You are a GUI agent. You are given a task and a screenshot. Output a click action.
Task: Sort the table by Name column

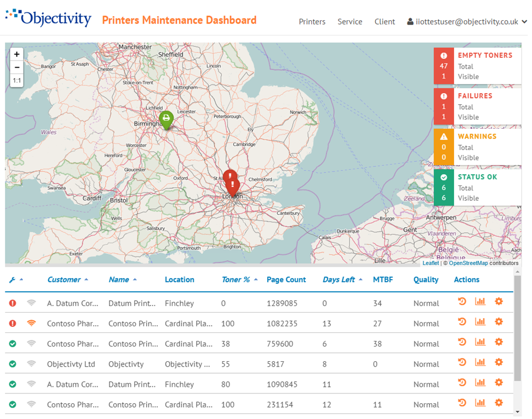tap(123, 280)
